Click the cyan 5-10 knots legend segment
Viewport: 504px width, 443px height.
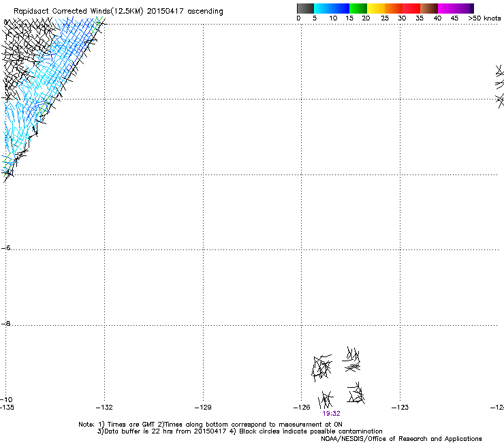(x=323, y=8)
